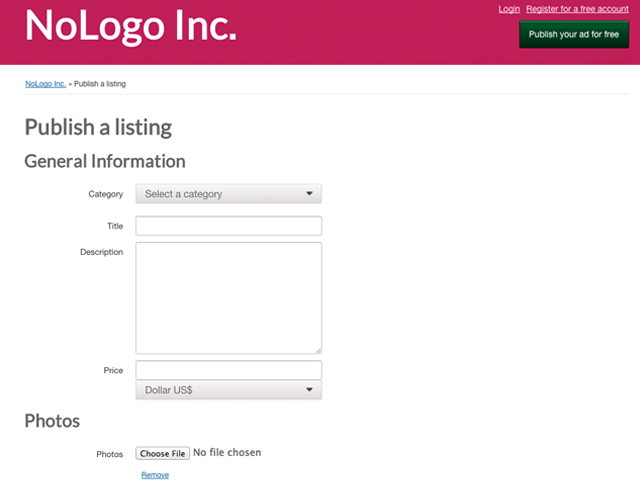Click Publish your ad for free button
Screen dimensions: 640x480
point(574,34)
